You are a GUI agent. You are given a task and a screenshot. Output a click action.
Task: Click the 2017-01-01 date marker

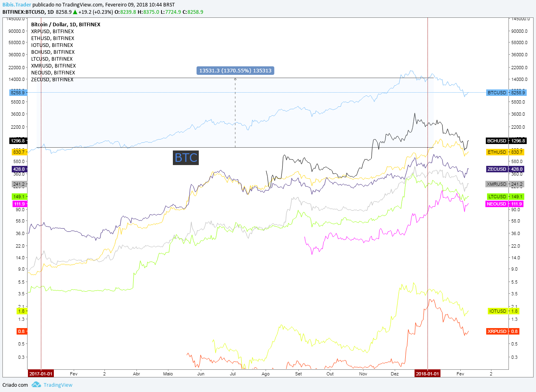pos(40,373)
